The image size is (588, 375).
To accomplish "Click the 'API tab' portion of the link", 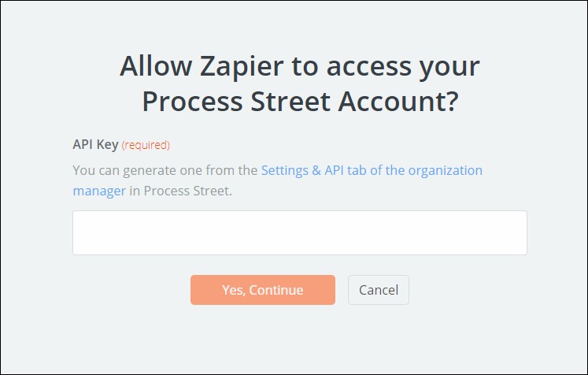I will coord(346,170).
